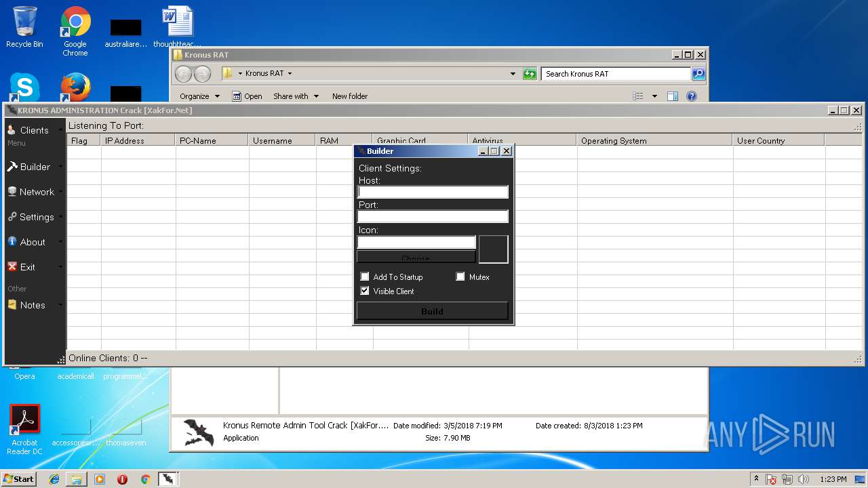
Task: Open Action Center flag tray icon
Action: click(771, 479)
